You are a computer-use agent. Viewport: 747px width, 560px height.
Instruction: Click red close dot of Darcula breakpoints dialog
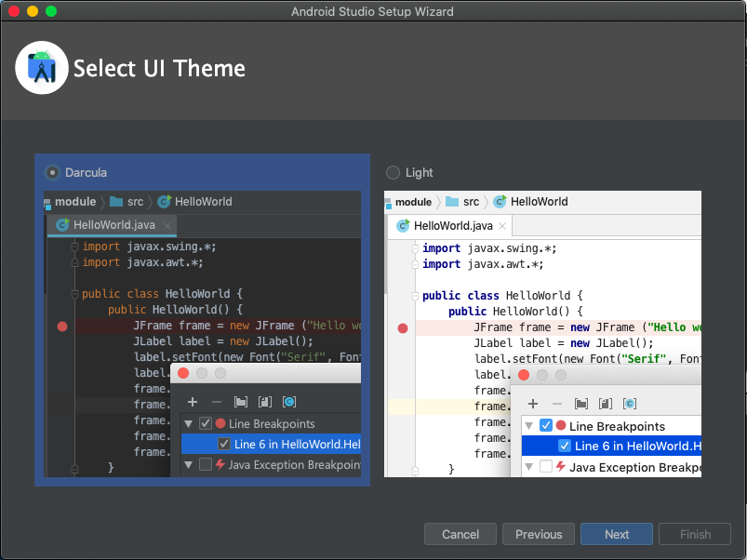click(x=183, y=373)
